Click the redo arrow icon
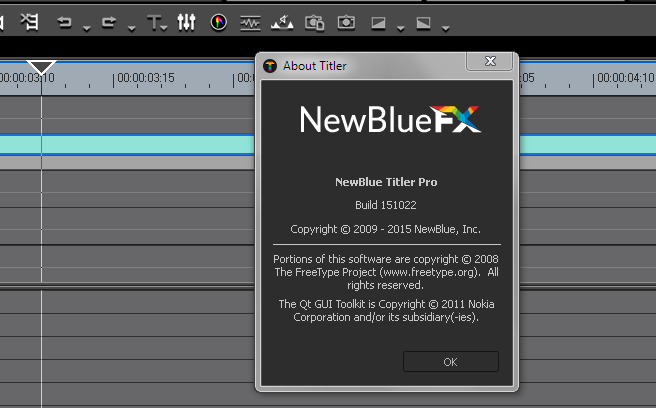 click(x=109, y=21)
